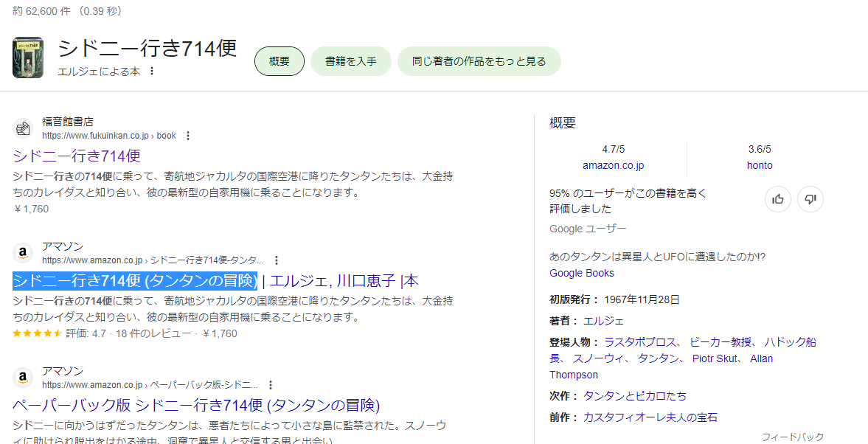Click the フィードバック link
The width and height of the screenshot is (868, 444).
pos(793,437)
